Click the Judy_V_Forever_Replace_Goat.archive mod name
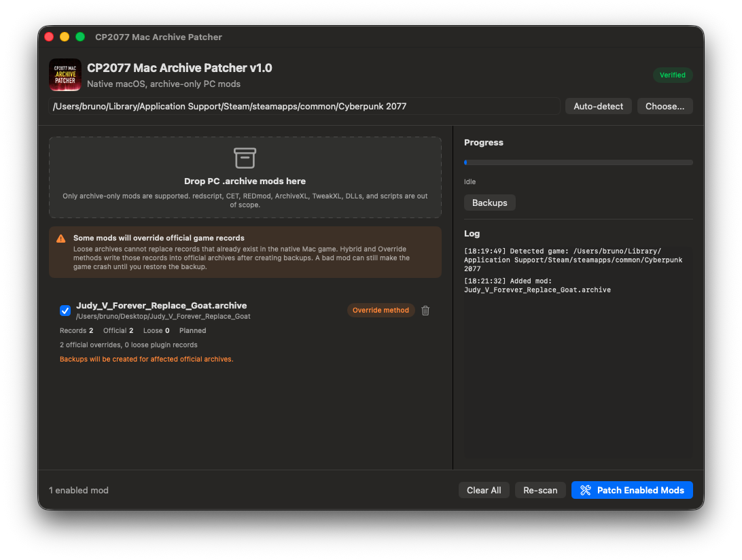742x560 pixels. coord(161,305)
